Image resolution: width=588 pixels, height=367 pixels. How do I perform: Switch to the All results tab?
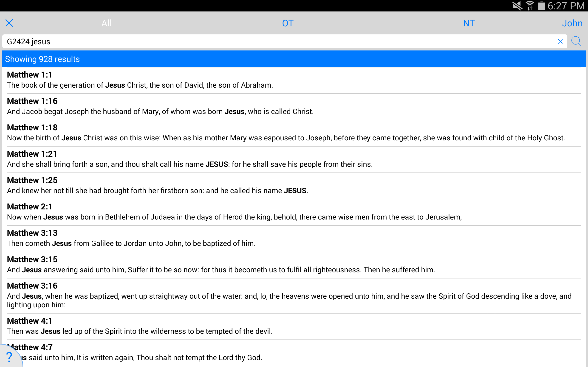[106, 23]
